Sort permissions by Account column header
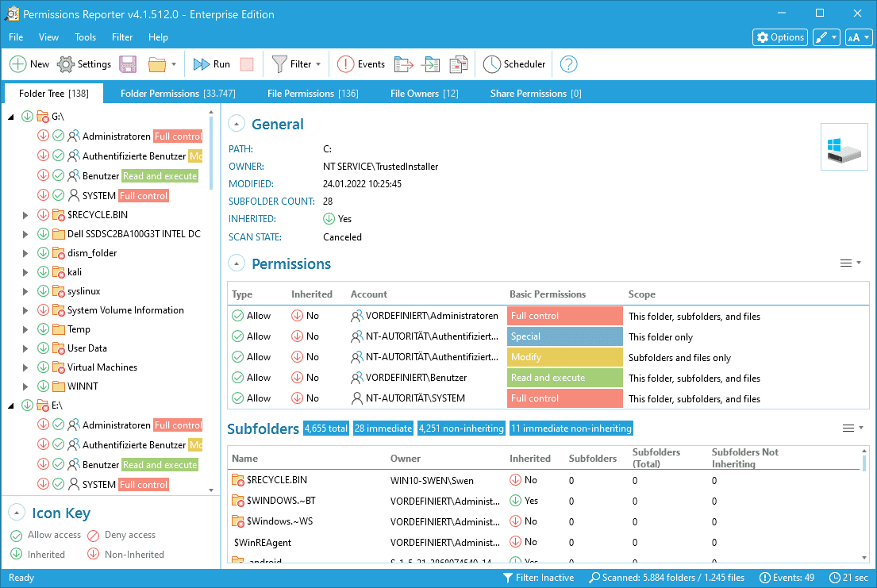This screenshot has height=588, width=877. (x=368, y=294)
